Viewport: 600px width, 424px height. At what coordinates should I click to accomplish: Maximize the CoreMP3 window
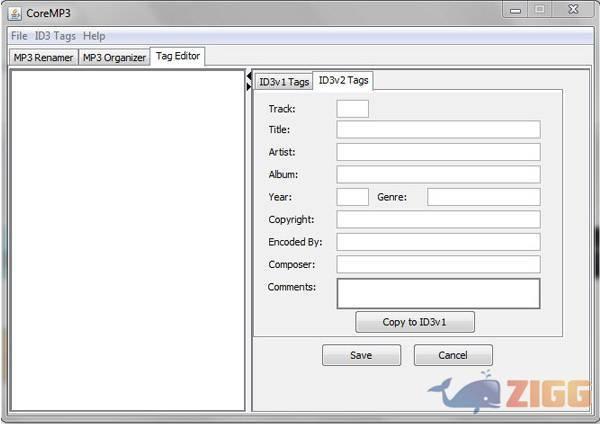[540, 9]
